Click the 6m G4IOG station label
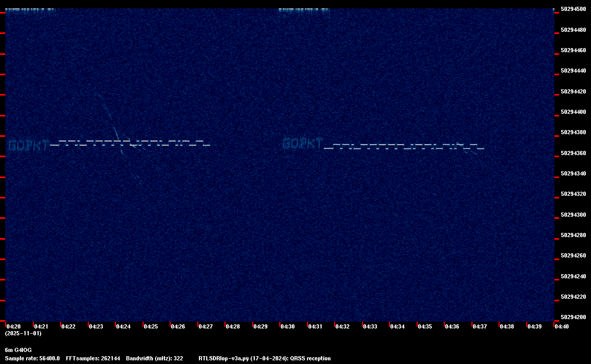Viewport: 591px width, 364px height. [x=18, y=350]
